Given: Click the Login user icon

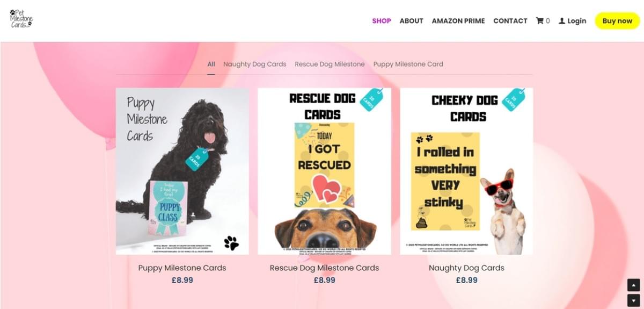Looking at the screenshot, I should click(x=562, y=21).
